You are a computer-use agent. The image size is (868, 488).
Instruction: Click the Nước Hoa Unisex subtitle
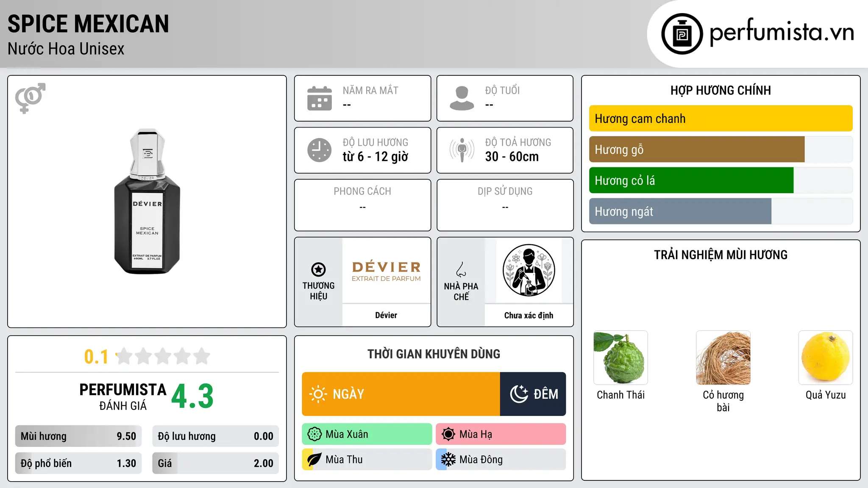(66, 49)
